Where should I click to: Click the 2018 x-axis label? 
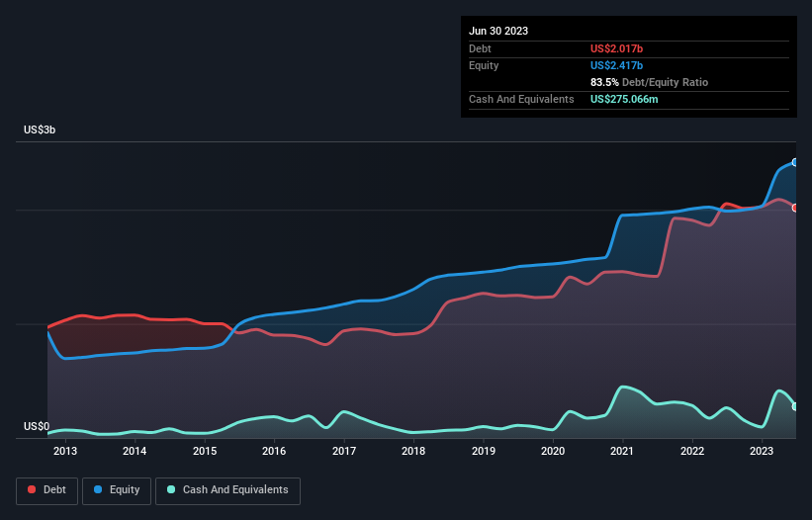pos(413,451)
